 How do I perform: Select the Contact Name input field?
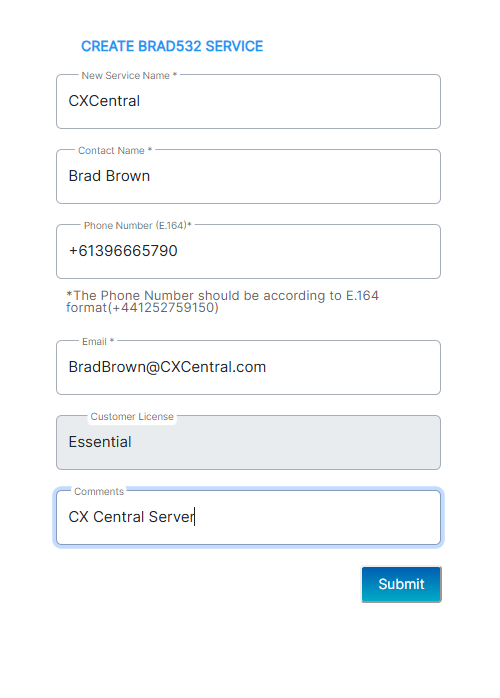[x=248, y=176]
